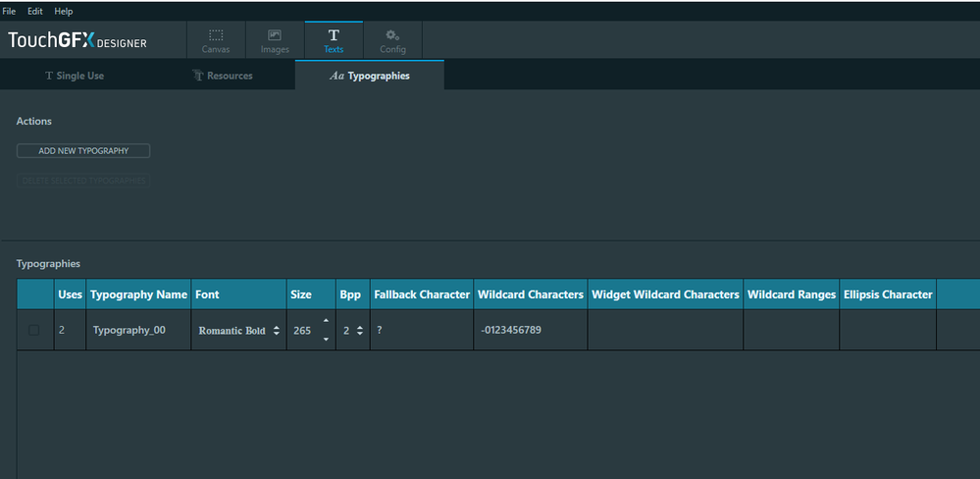Image resolution: width=980 pixels, height=479 pixels.
Task: Open the Edit menu
Action: click(35, 11)
